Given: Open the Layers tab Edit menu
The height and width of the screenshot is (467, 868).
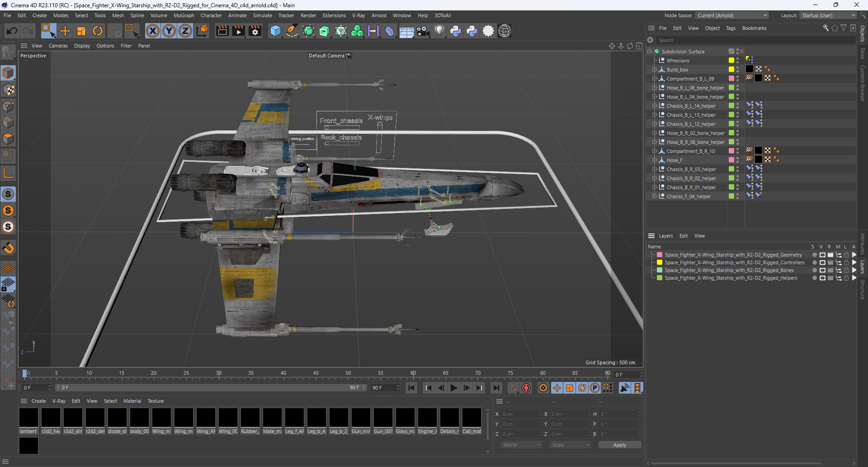Looking at the screenshot, I should point(684,236).
